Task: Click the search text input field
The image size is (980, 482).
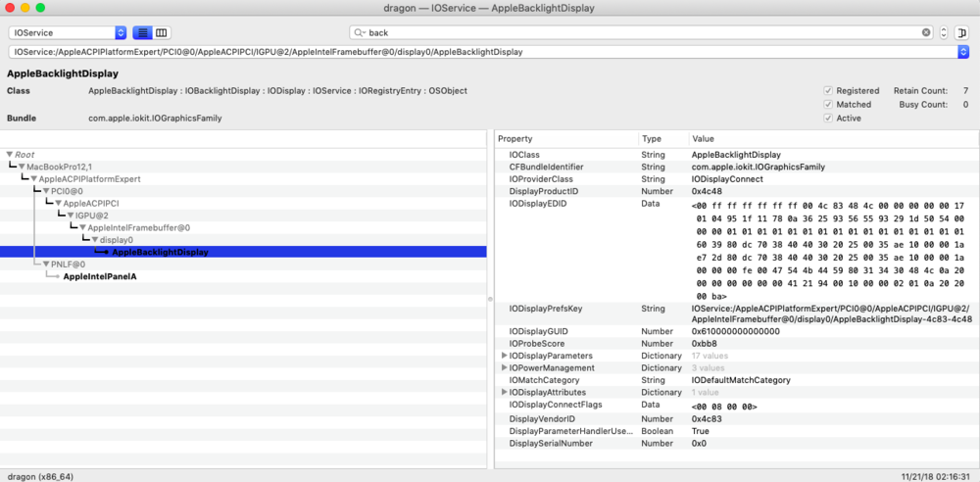Action: [637, 32]
